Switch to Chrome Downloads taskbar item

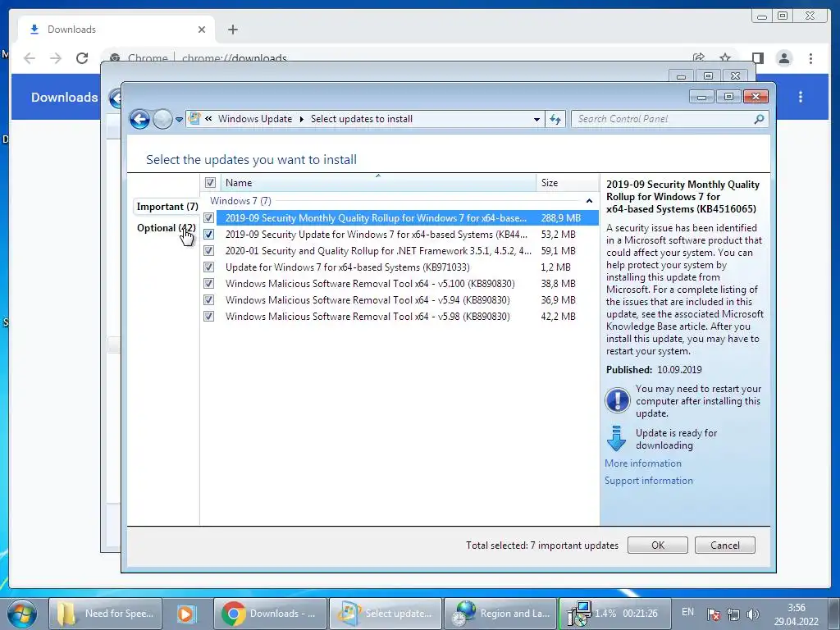pyautogui.click(x=270, y=614)
